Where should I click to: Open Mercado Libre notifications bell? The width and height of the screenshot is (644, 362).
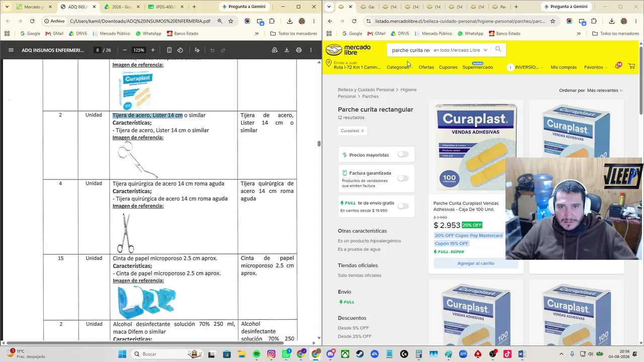[x=618, y=66]
